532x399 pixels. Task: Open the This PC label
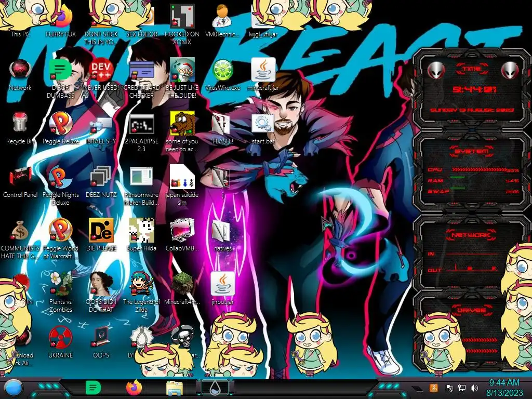pos(20,34)
